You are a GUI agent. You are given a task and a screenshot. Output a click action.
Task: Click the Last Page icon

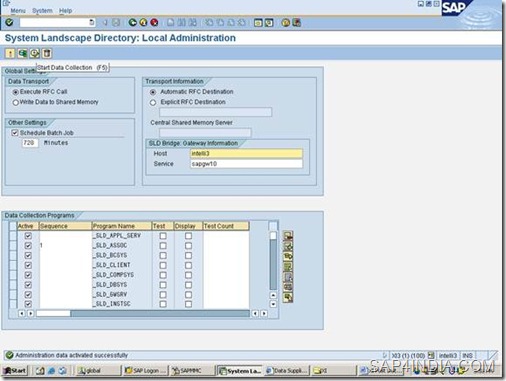pyautogui.click(x=242, y=23)
